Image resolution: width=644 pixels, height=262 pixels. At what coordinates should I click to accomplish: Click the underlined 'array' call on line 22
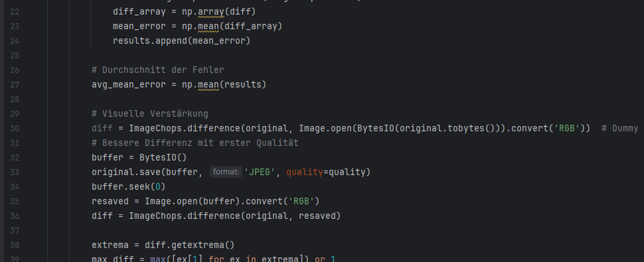click(211, 11)
